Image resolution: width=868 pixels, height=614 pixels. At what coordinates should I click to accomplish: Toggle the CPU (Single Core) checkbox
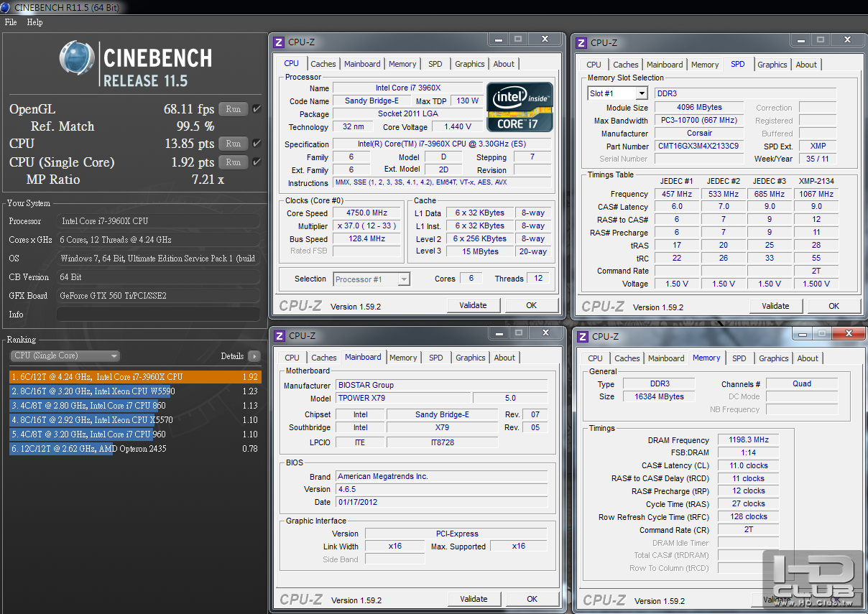pyautogui.click(x=257, y=162)
